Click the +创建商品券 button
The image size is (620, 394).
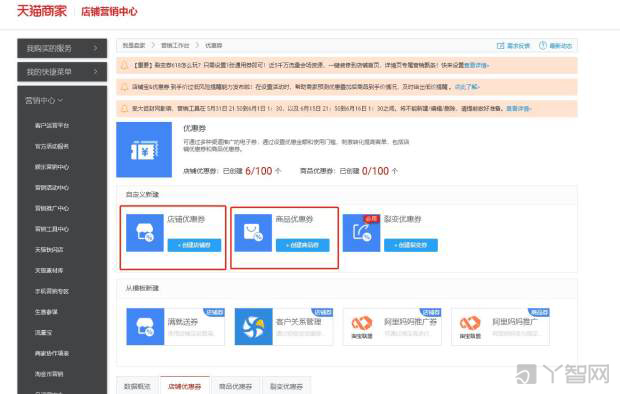302,245
